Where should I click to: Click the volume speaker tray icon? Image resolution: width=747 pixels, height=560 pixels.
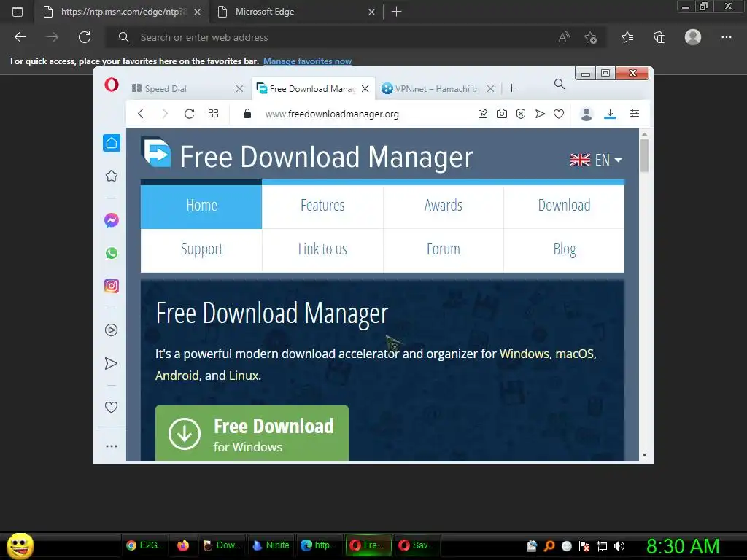(x=619, y=546)
